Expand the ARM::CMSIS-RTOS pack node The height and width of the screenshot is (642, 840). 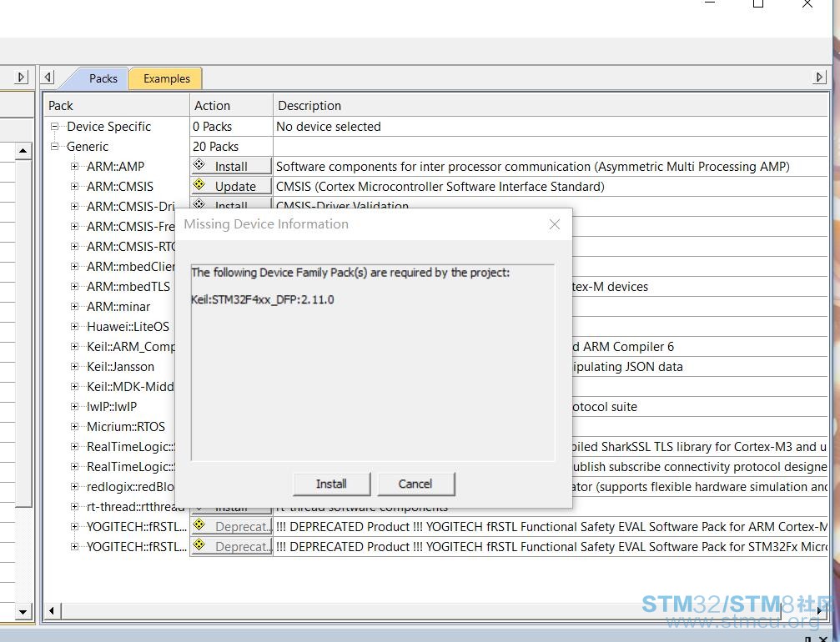74,247
